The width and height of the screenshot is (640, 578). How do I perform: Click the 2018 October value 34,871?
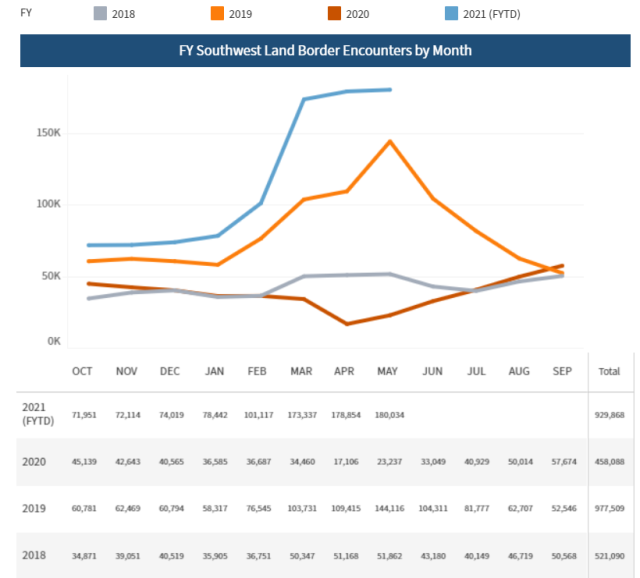(x=84, y=555)
